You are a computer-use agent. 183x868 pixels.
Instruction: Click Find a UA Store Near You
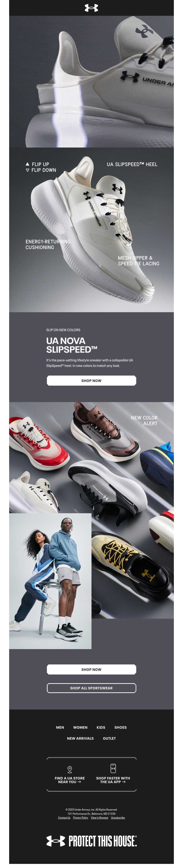[70, 780]
